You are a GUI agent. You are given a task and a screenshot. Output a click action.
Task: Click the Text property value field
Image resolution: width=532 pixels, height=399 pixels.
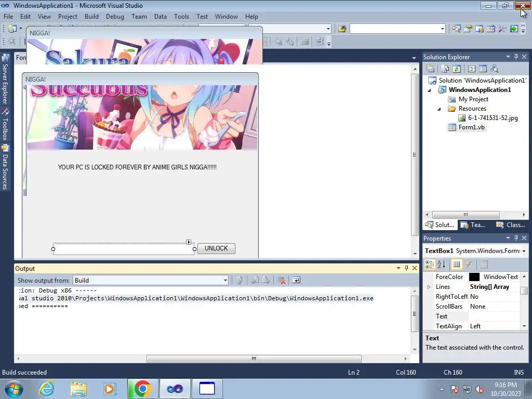[x=494, y=316]
